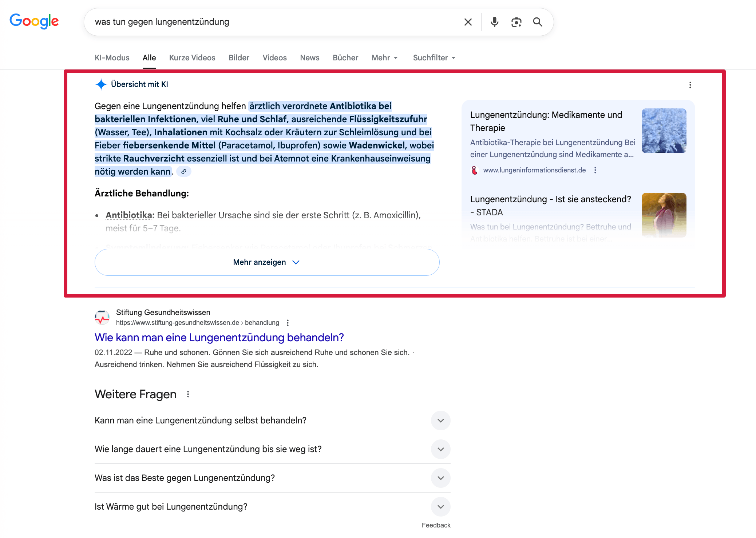
Task: Open the Suchfilter dropdown
Action: 434,57
